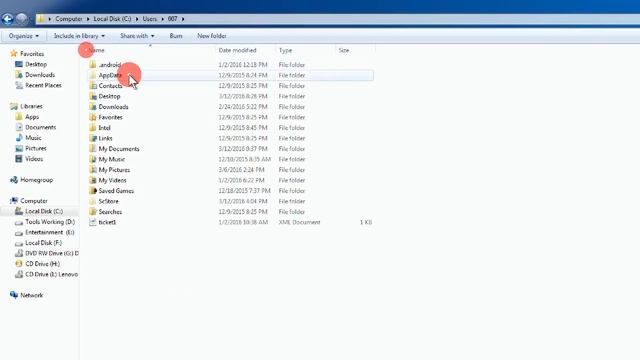Viewport: 640px width, 360px height.
Task: Expand arrow after Computer in address bar
Action: [88, 19]
